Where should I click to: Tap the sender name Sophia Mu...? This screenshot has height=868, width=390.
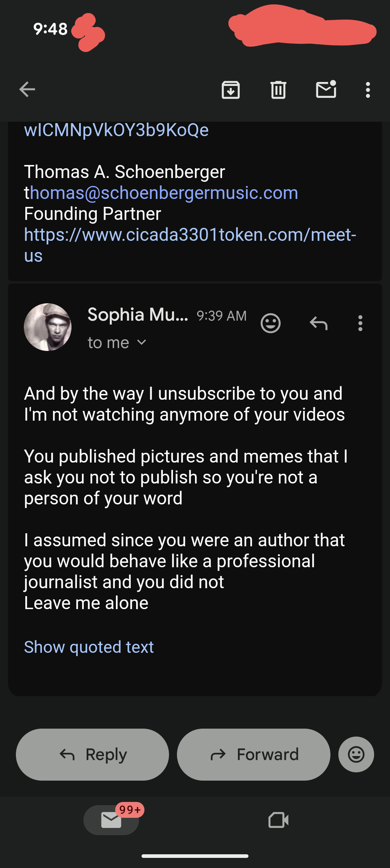[138, 315]
